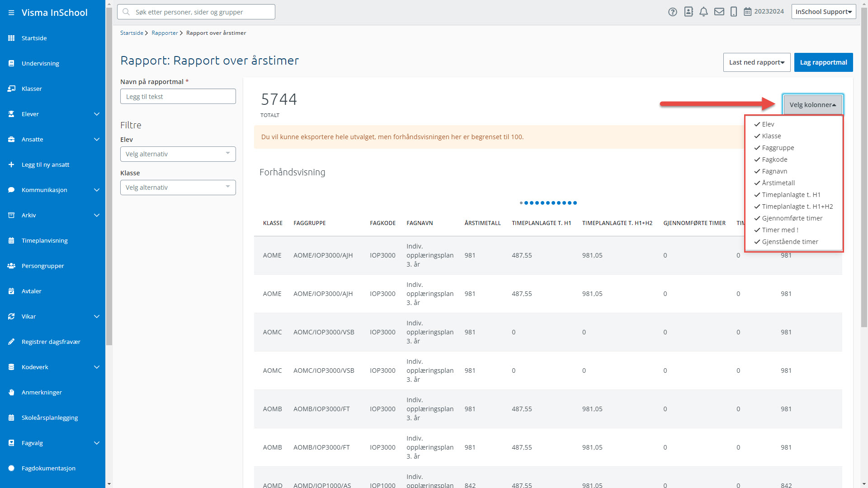Screen dimensions: 868x488
Task: Click the Startside grid icon
Action: coord(11,38)
